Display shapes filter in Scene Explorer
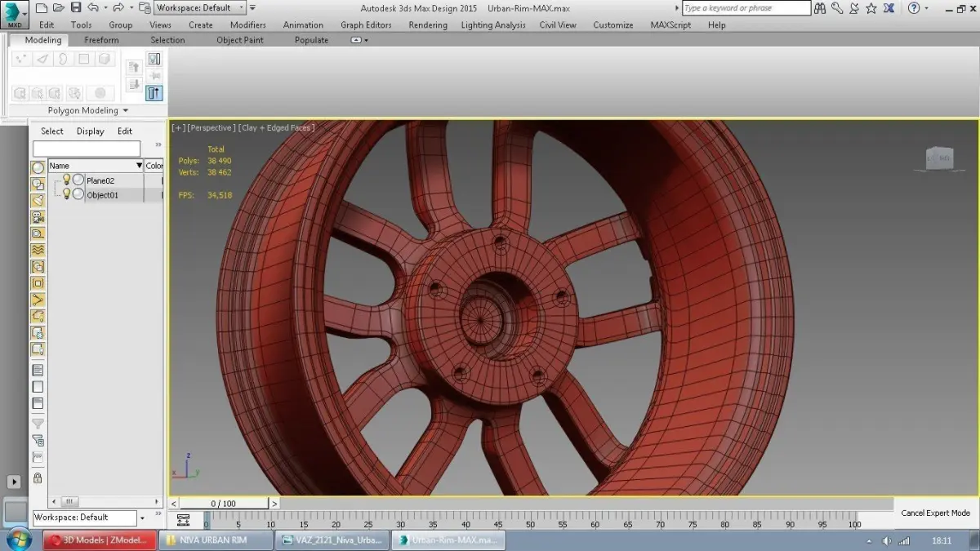This screenshot has height=551, width=980. point(38,184)
